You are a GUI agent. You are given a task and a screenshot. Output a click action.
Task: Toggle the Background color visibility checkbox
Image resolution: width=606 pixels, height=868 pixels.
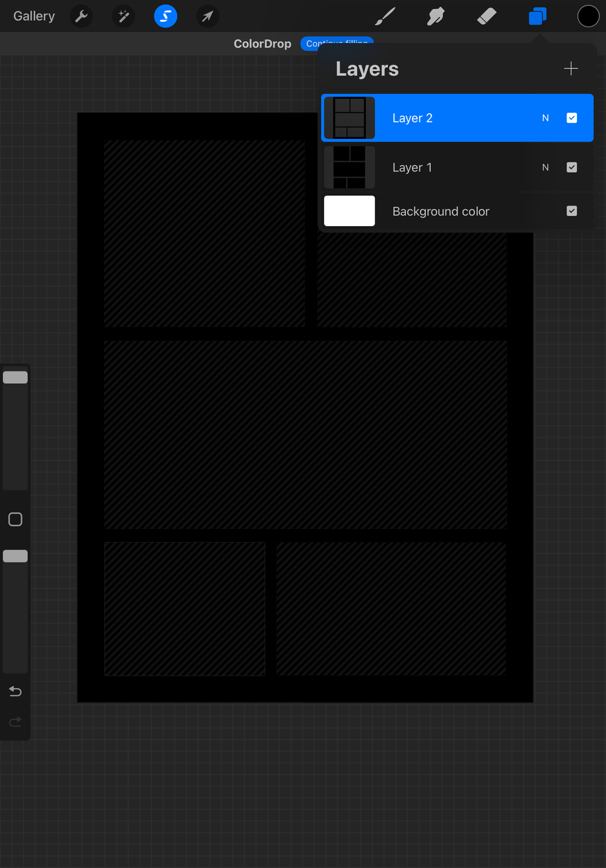[571, 211]
